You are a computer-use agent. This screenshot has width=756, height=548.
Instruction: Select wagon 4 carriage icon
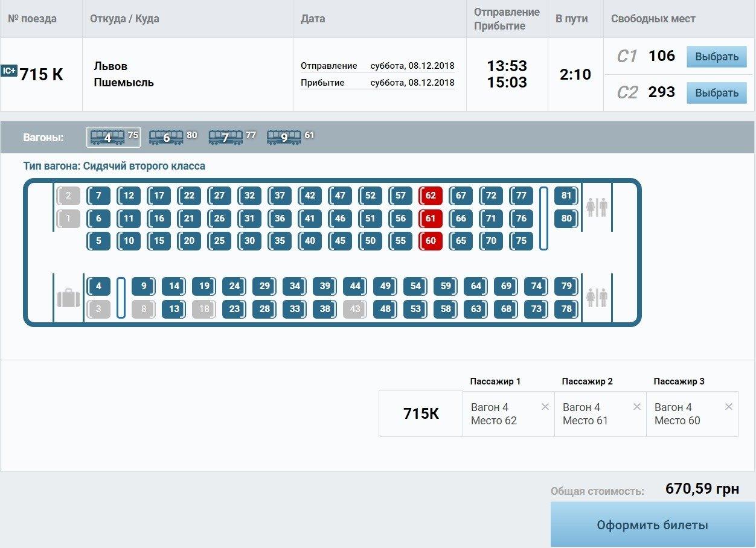tap(107, 138)
